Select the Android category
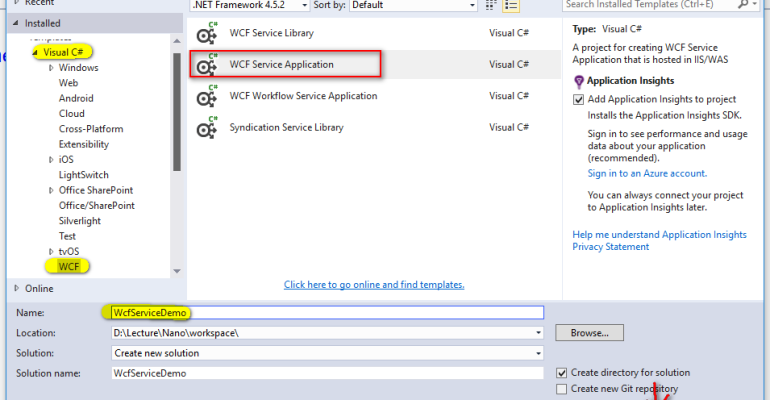 click(76, 98)
